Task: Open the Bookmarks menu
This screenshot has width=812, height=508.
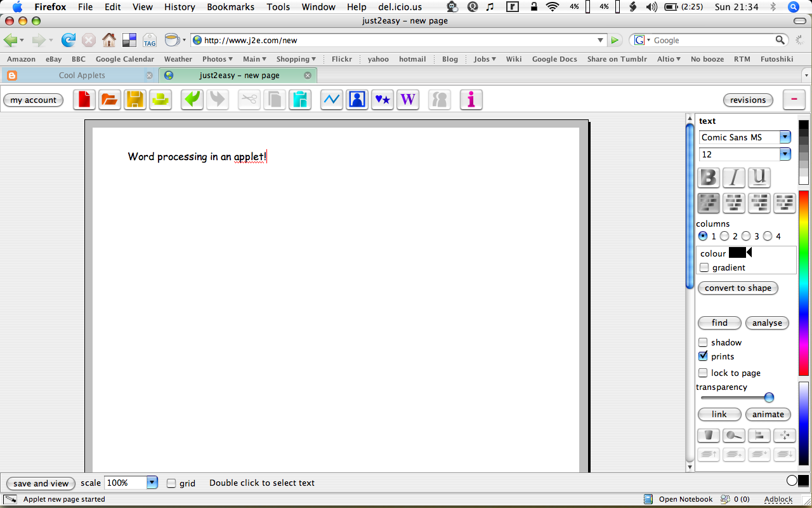Action: point(230,7)
